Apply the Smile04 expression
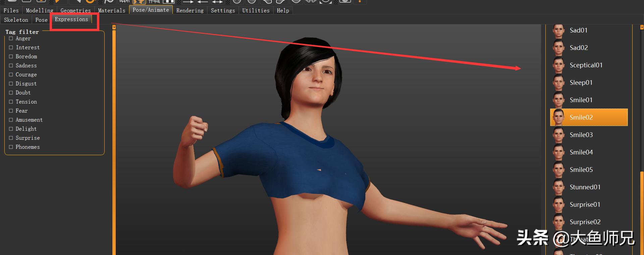The image size is (644, 255). coord(589,152)
